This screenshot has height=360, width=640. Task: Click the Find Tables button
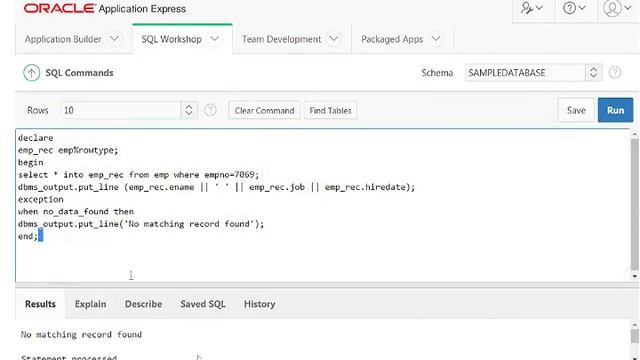pyautogui.click(x=330, y=111)
